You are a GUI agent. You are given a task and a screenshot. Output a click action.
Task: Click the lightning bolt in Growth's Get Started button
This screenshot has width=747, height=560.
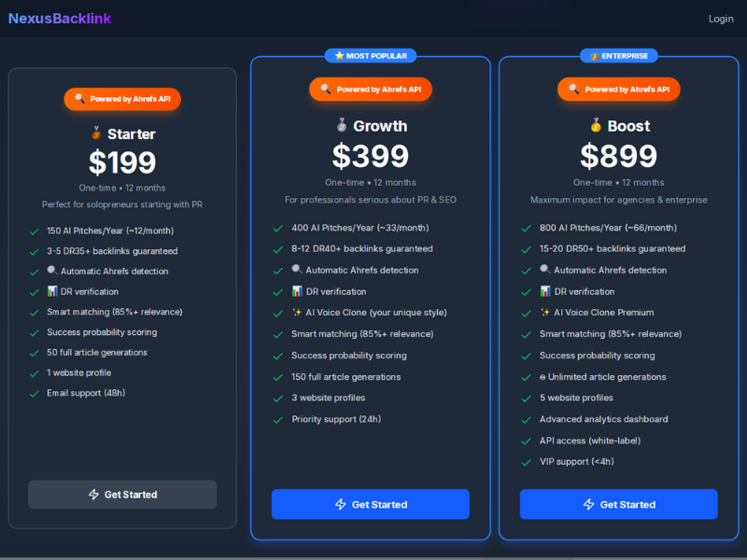pos(340,504)
